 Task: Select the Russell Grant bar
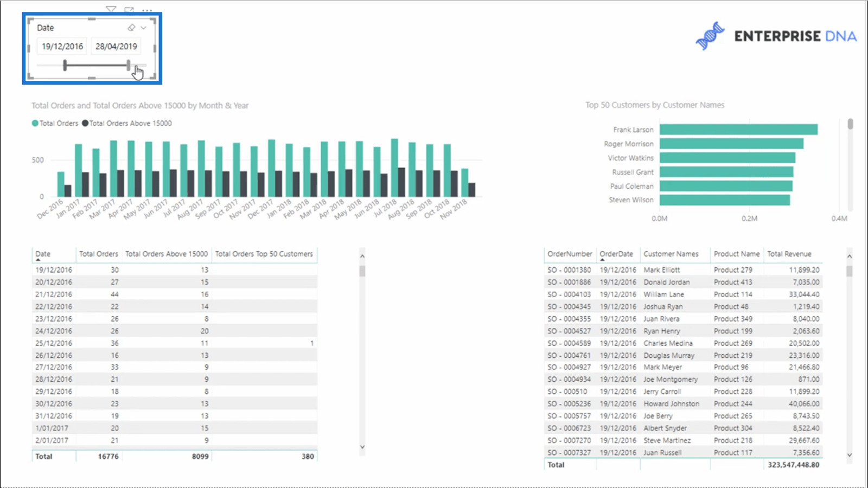click(726, 172)
